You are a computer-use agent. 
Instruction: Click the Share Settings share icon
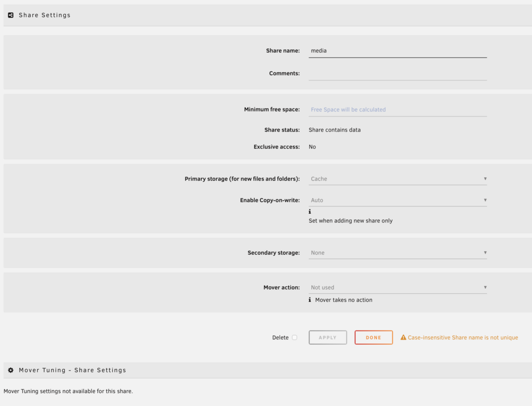(11, 15)
